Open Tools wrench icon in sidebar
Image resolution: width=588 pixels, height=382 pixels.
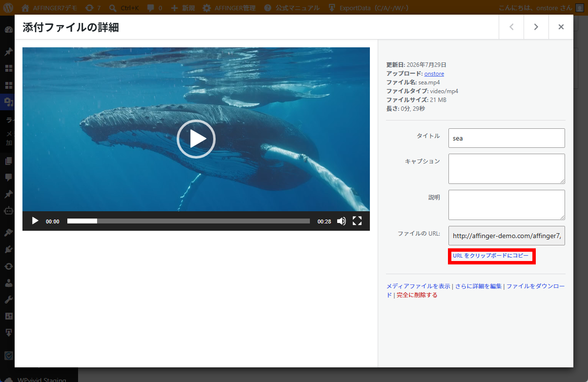pos(8,300)
